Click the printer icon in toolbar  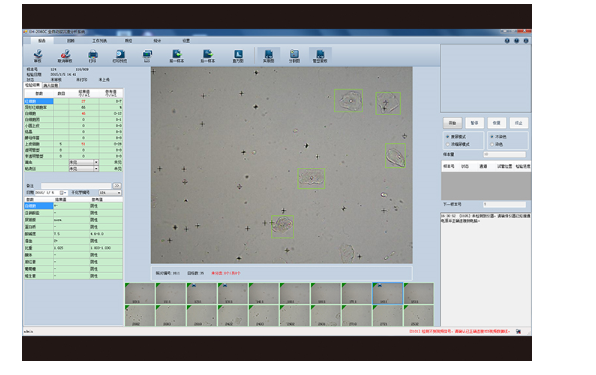point(93,55)
